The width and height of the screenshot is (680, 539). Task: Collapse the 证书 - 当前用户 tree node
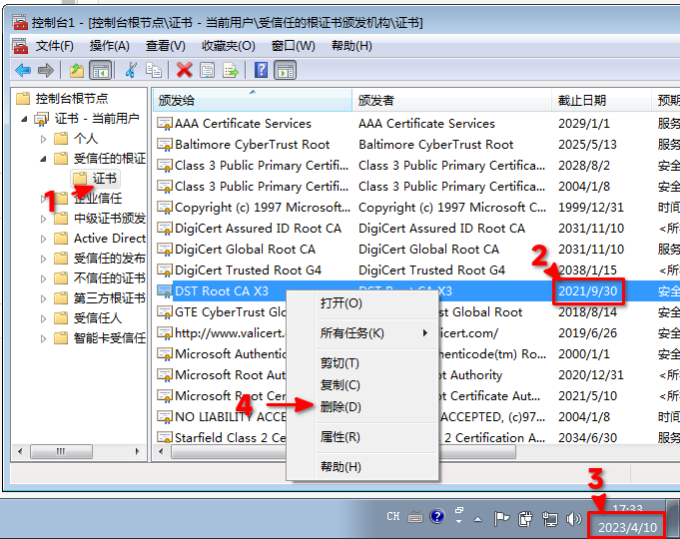pos(24,118)
